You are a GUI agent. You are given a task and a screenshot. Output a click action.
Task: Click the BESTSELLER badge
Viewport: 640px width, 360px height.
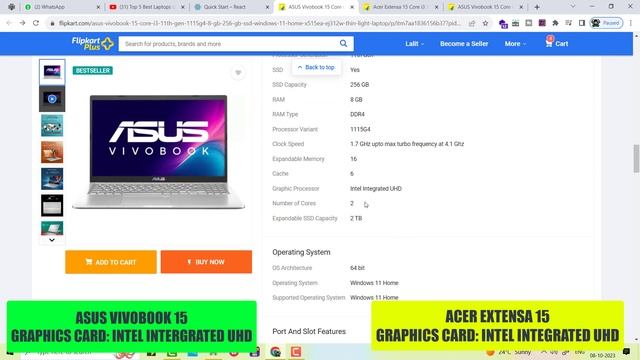coord(93,71)
